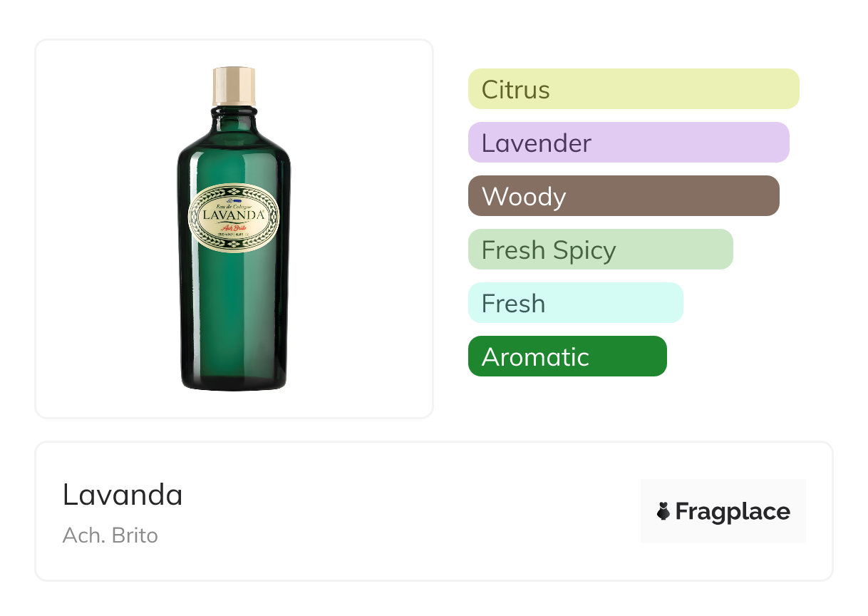Select the Citrus accord bar
The width and height of the screenshot is (868, 616).
coord(633,89)
